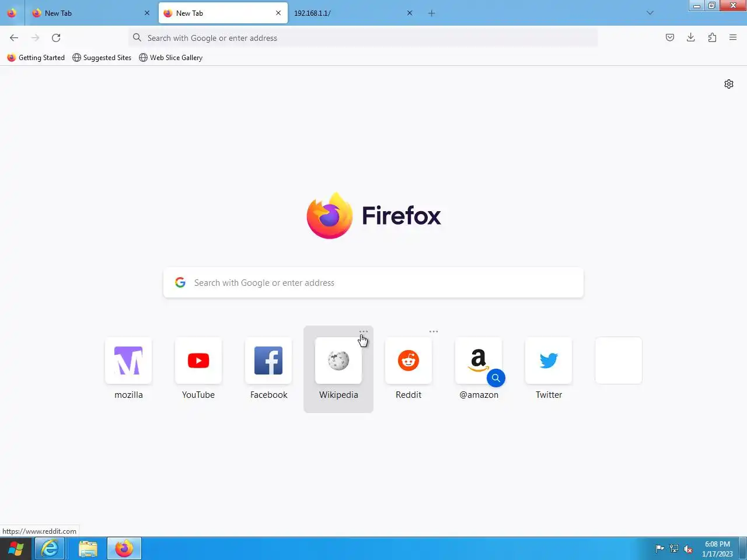747x560 pixels.
Task: Open the Save to Pocket button
Action: (670, 38)
